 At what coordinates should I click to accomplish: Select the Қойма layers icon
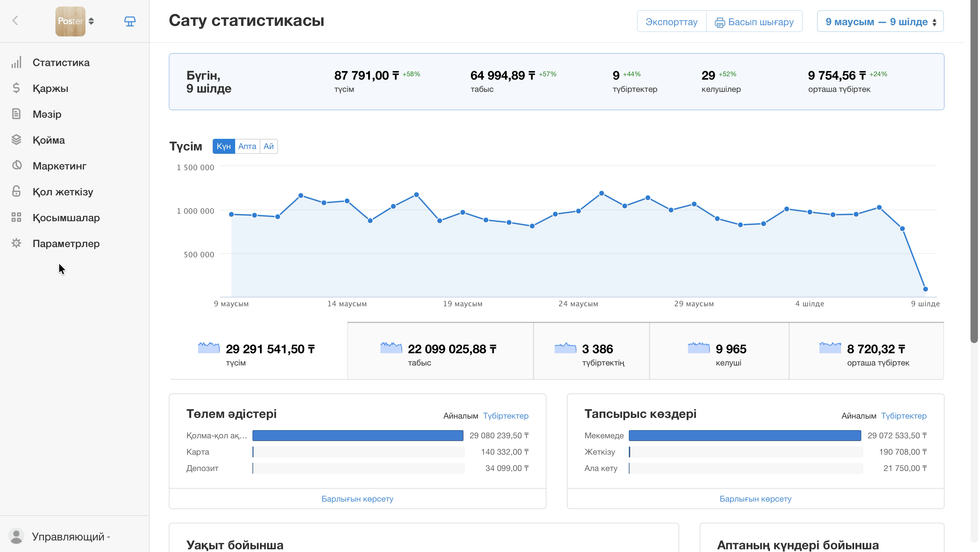coord(16,140)
